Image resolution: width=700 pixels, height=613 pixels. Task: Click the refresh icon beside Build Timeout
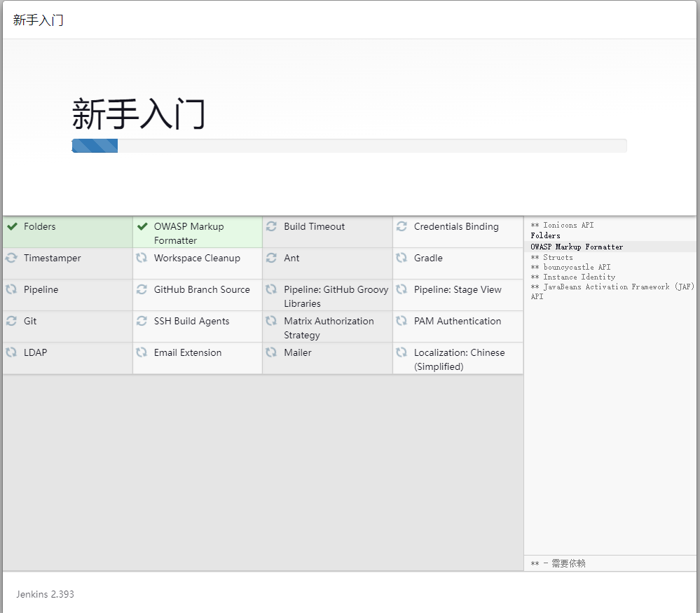click(271, 226)
